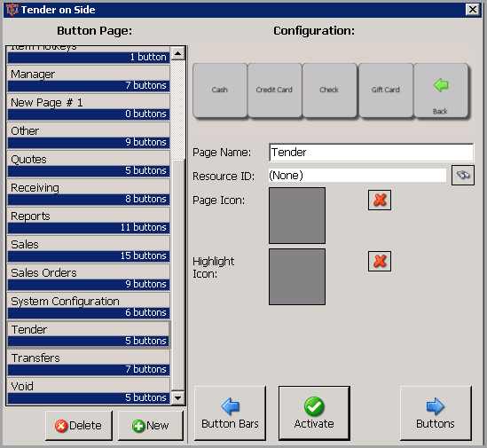Click the 6 buttons count bar
The image size is (487, 448).
coord(89,313)
